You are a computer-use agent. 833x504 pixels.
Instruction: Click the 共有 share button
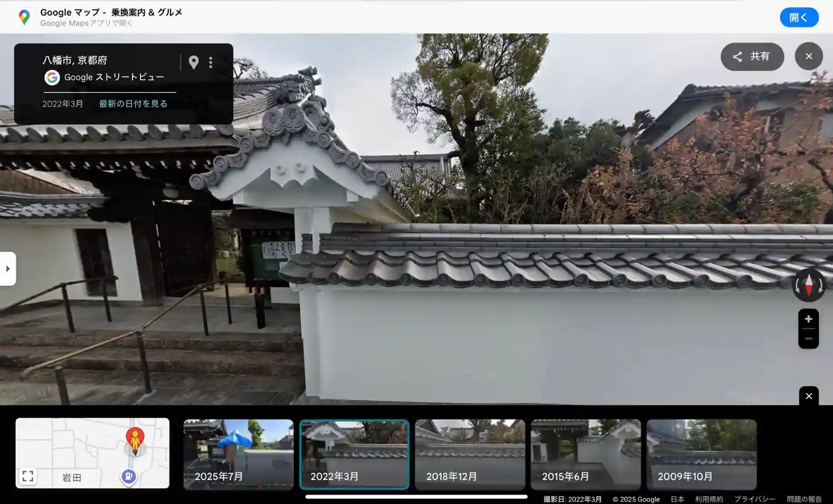tap(752, 57)
